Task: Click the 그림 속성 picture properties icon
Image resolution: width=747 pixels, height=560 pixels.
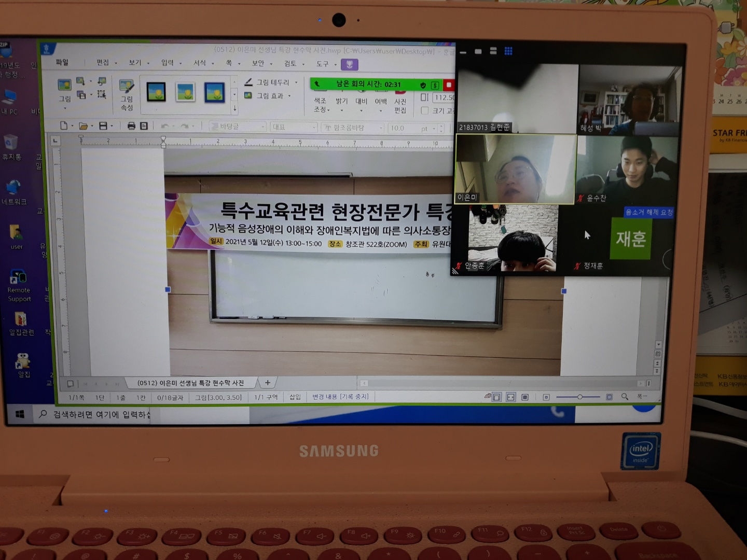Action: click(127, 94)
